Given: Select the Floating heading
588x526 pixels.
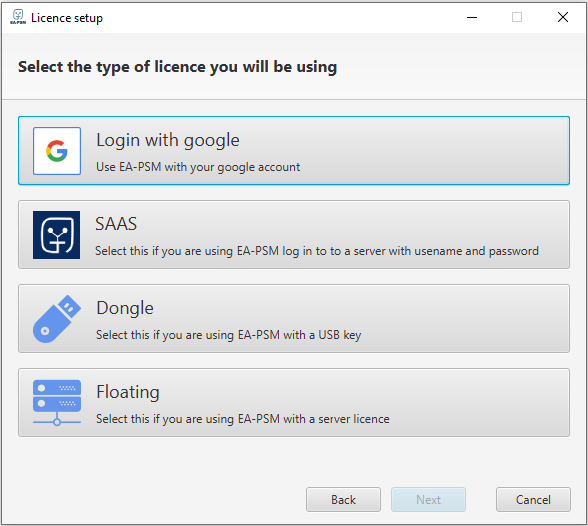Looking at the screenshot, I should pyautogui.click(x=128, y=392).
